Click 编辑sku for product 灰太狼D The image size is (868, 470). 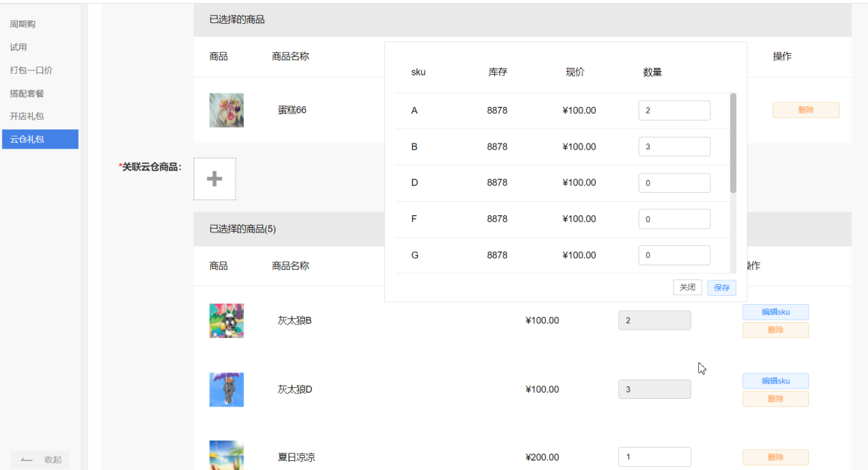click(775, 380)
